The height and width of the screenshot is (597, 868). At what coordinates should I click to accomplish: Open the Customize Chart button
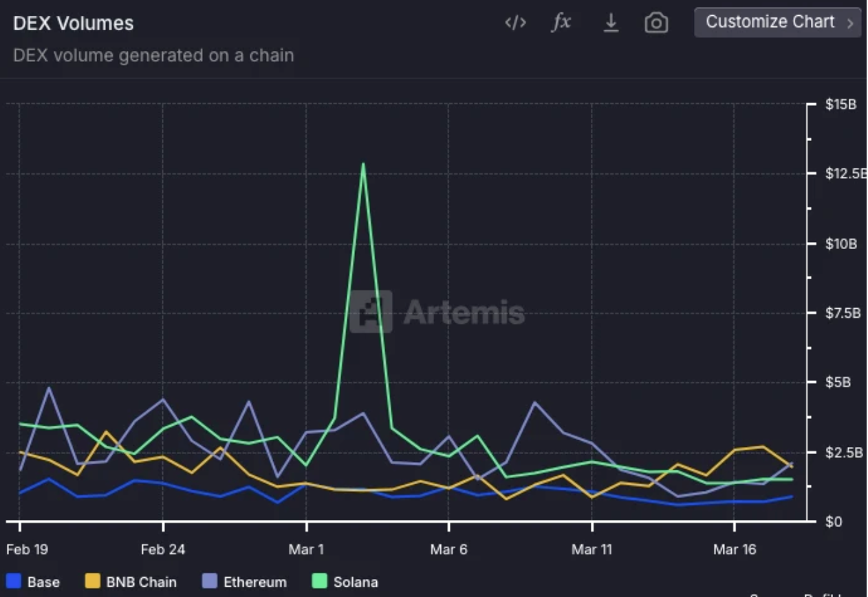pos(770,22)
